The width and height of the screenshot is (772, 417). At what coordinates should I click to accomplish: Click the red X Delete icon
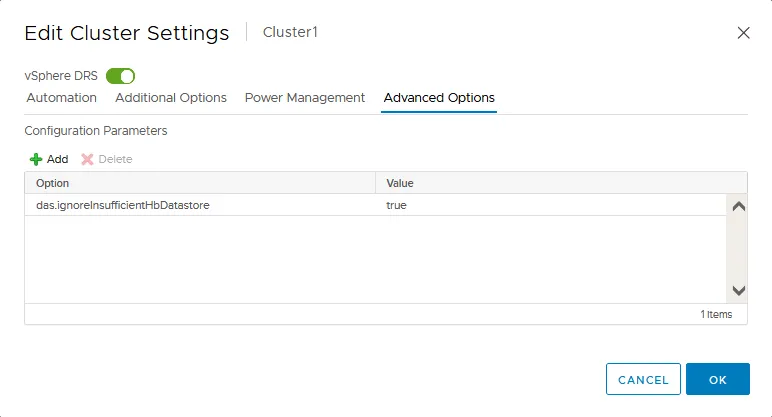click(87, 159)
